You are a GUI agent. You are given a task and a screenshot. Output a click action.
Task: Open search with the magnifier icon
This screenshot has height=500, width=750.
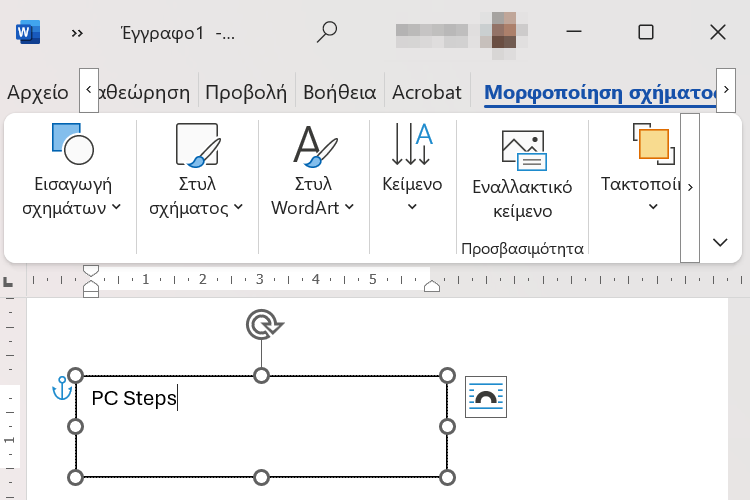[327, 32]
